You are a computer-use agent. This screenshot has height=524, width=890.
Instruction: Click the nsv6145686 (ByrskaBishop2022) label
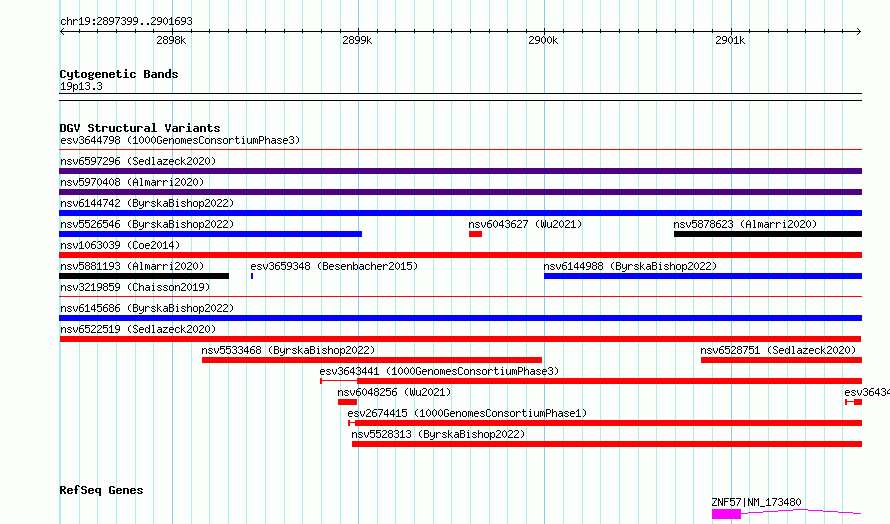click(x=147, y=308)
